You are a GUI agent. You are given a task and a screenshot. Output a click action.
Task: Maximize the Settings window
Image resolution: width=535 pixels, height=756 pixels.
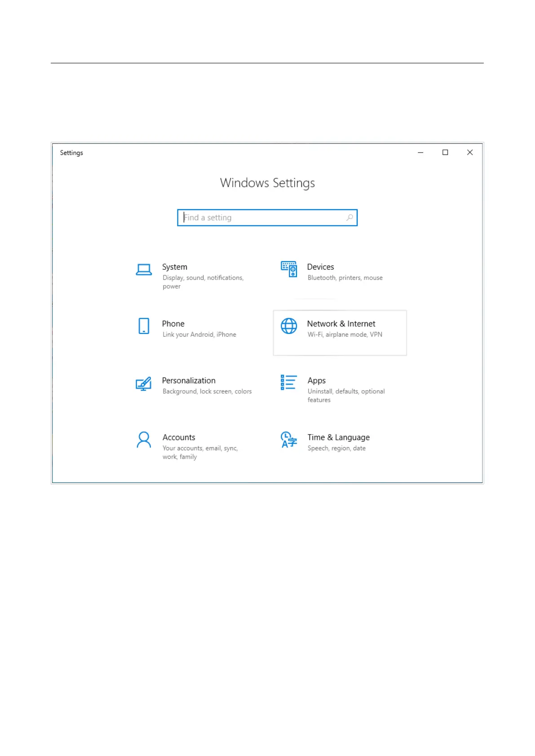click(x=445, y=153)
